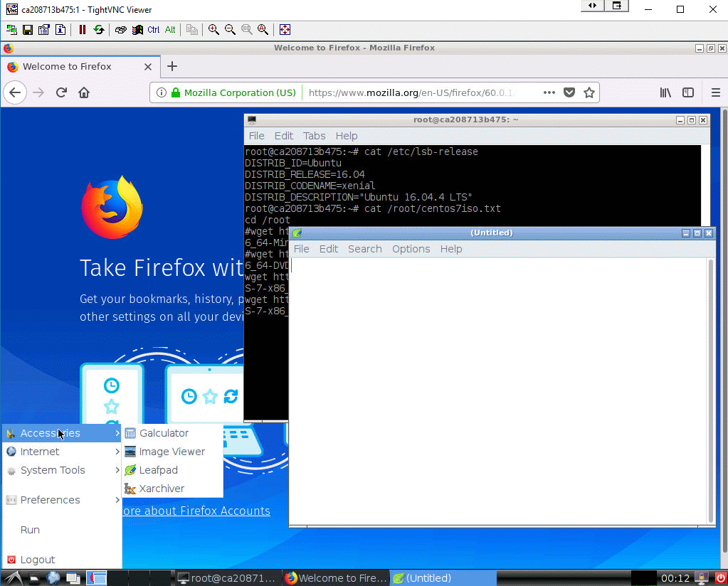Click the TightVNC auto zoom icon
This screenshot has width=728, height=586.
pyautogui.click(x=263, y=30)
